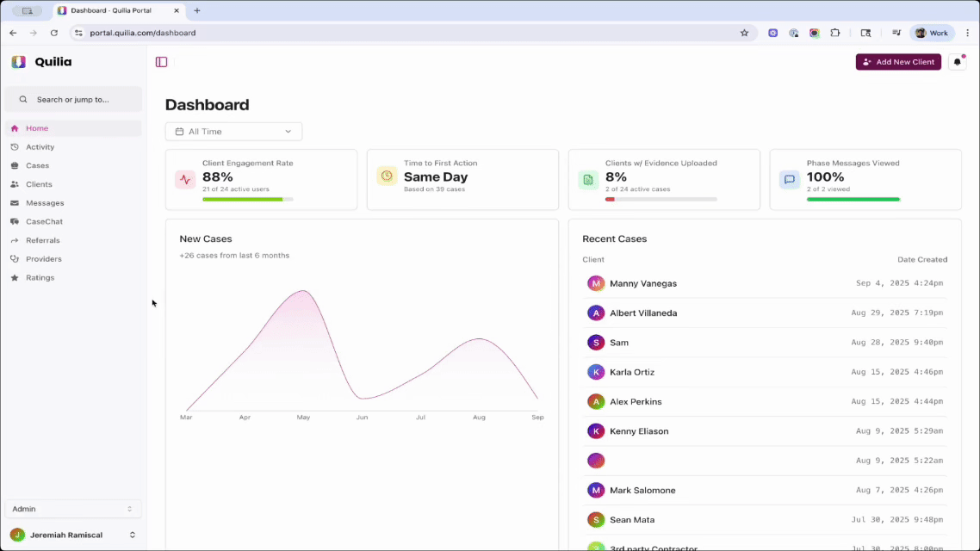Image resolution: width=980 pixels, height=551 pixels.
Task: Open the Jeremiah Ramiscal account menu
Action: tap(72, 535)
